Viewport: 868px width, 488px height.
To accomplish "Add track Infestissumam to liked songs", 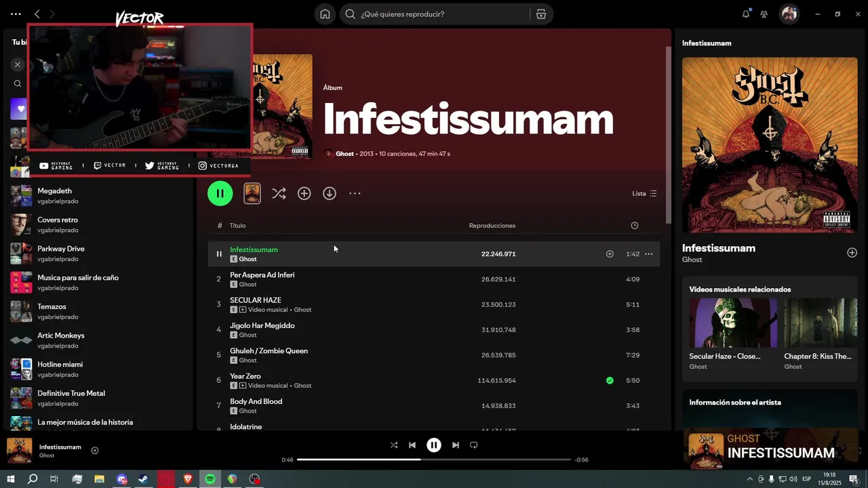I will point(610,254).
